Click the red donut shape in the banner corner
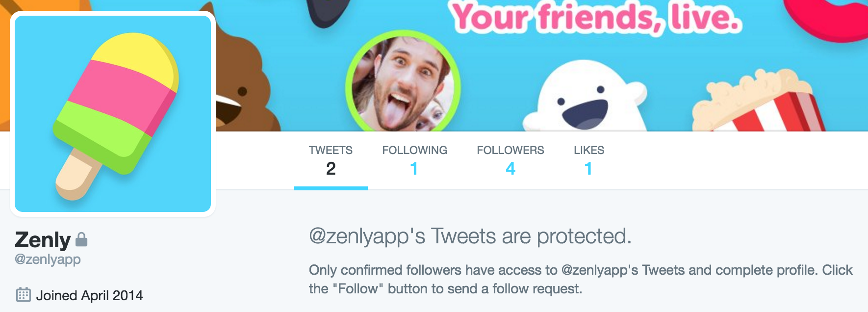This screenshot has width=868, height=312. [x=834, y=20]
